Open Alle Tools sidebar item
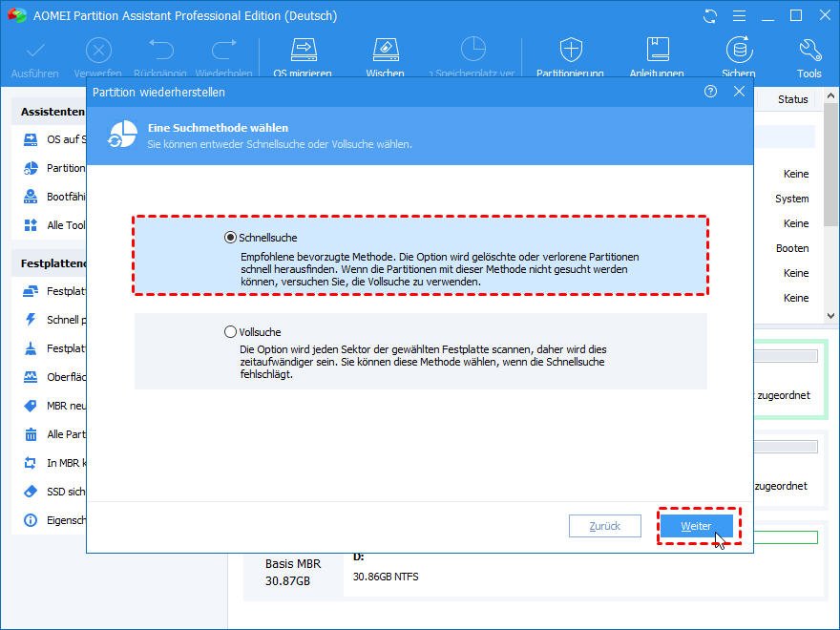This screenshot has height=630, width=840. click(53, 225)
